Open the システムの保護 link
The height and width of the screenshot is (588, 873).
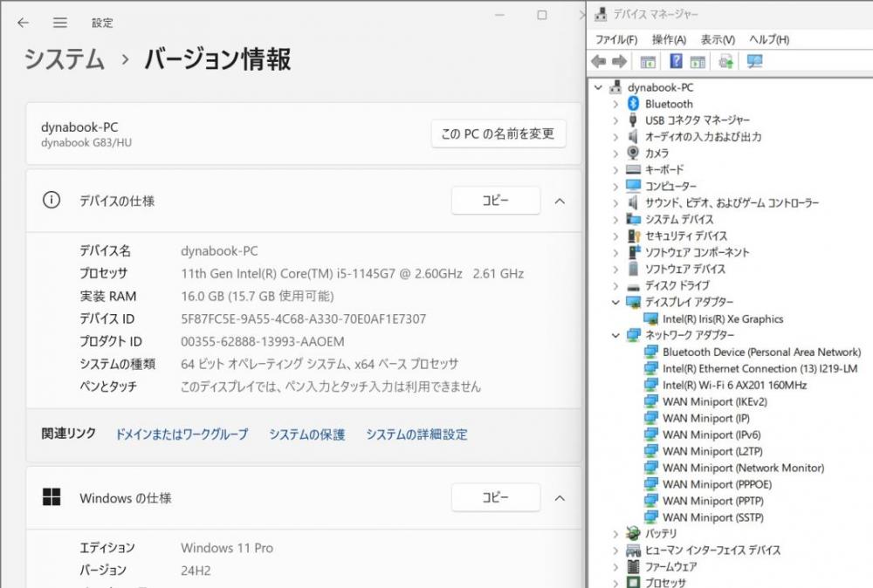click(306, 434)
